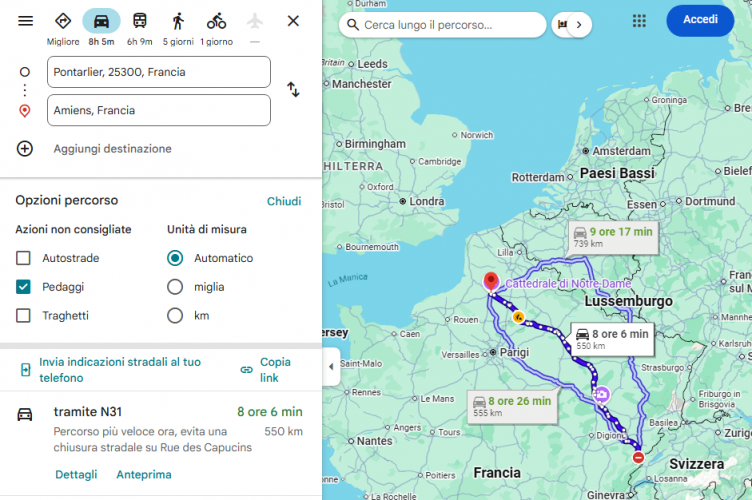Click the red destination pin at Amiens

(491, 281)
